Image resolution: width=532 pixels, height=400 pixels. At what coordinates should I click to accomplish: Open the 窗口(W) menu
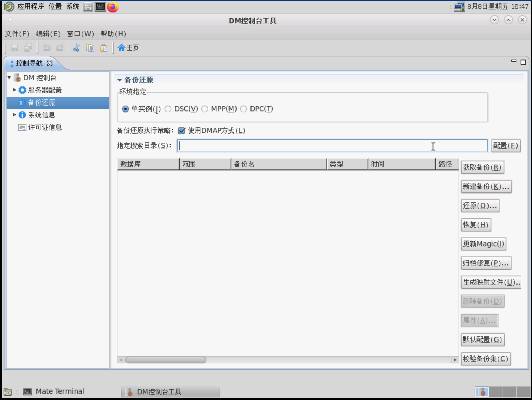(x=80, y=34)
